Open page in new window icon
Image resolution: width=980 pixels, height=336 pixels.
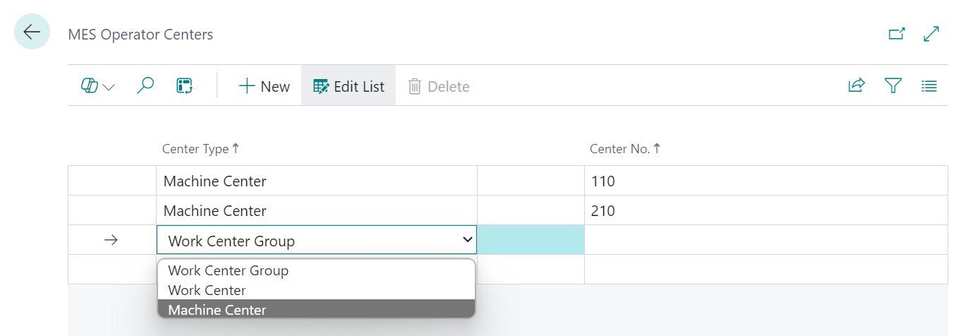click(896, 34)
